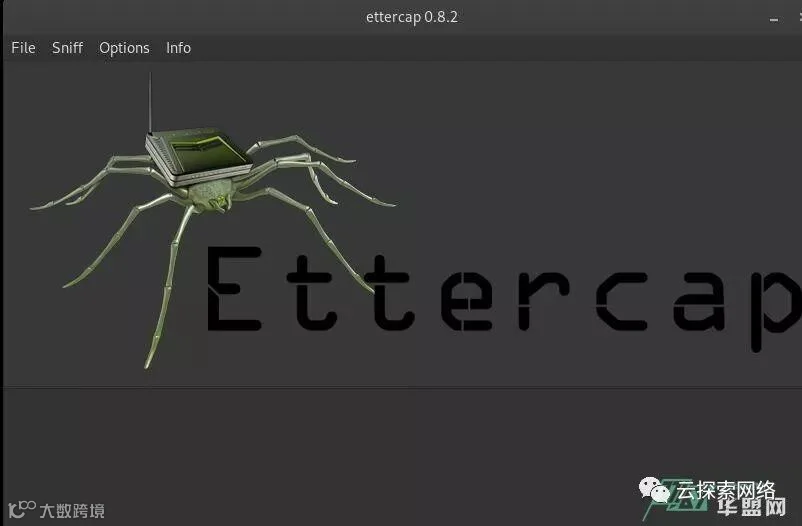Open the Options menu
The width and height of the screenshot is (802, 526).
[124, 48]
